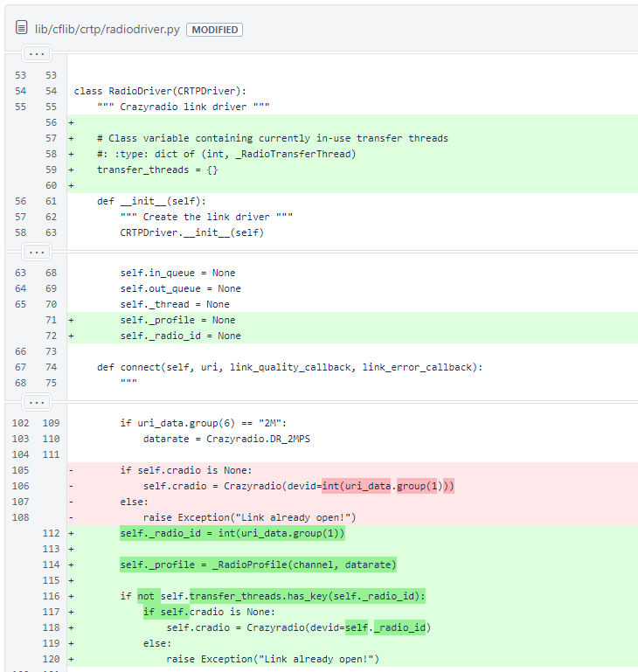Select new line number 59 for transfer_threads
Image resolution: width=638 pixels, height=672 pixels.
51,170
